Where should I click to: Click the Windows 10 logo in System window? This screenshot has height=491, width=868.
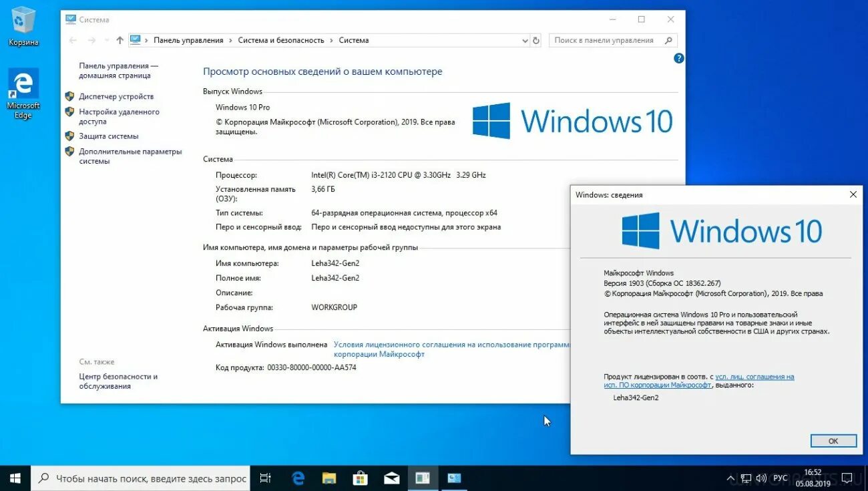(x=572, y=121)
